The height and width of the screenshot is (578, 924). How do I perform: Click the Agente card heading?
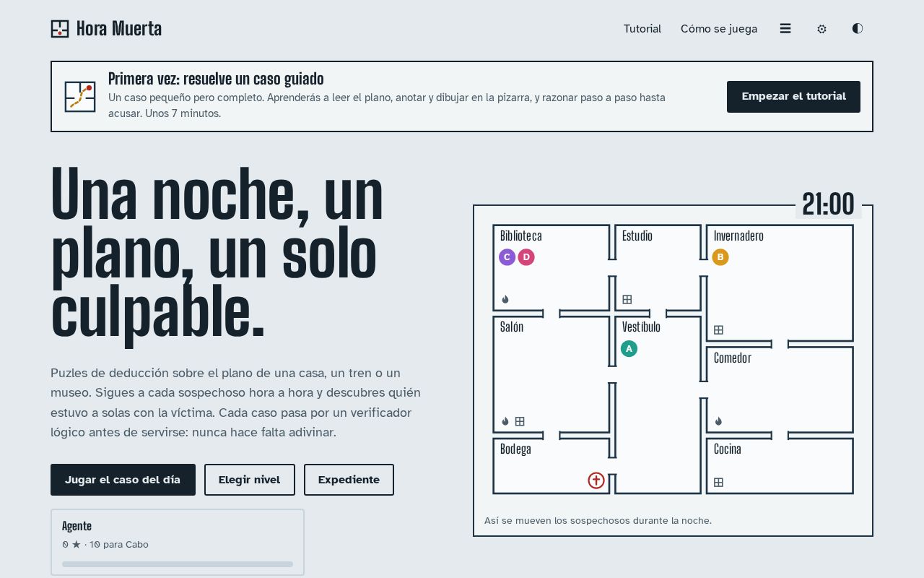click(77, 526)
